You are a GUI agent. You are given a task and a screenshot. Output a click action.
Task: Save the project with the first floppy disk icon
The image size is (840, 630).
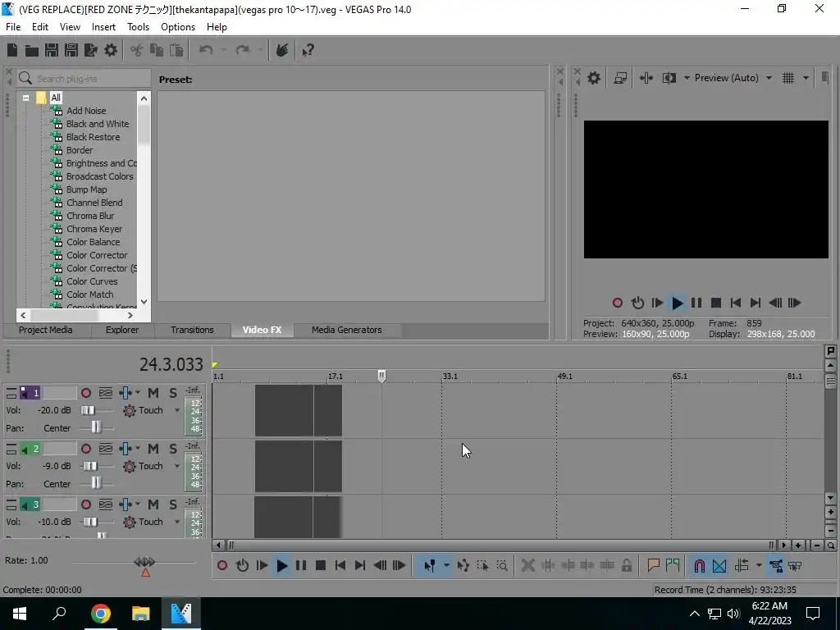click(52, 50)
